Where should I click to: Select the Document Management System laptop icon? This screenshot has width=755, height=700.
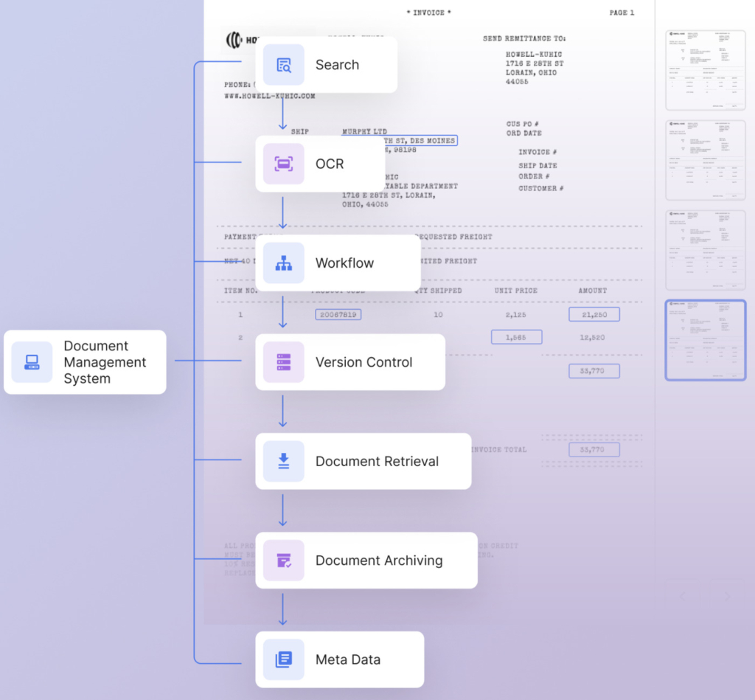(31, 362)
